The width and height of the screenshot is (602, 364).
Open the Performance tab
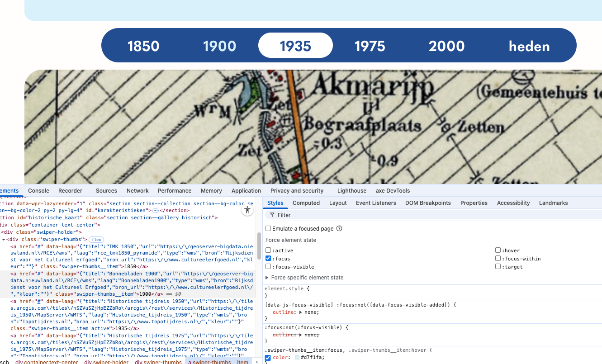coord(175,191)
